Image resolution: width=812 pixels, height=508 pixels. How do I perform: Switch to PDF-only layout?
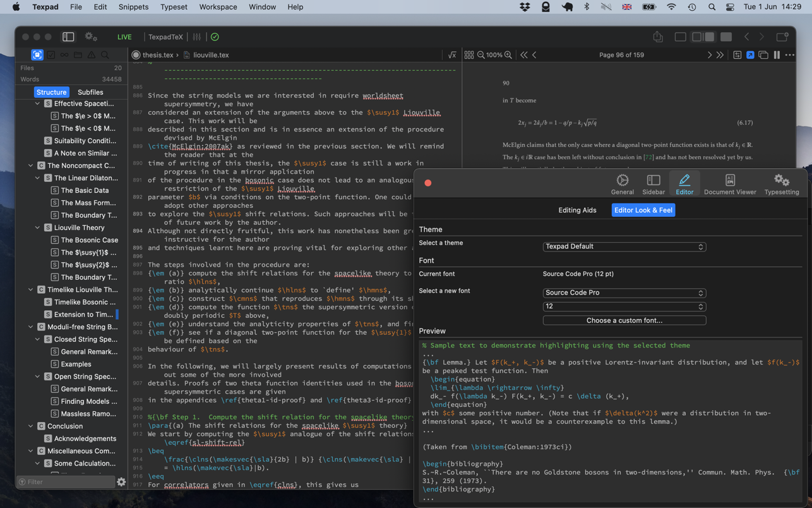[726, 37]
